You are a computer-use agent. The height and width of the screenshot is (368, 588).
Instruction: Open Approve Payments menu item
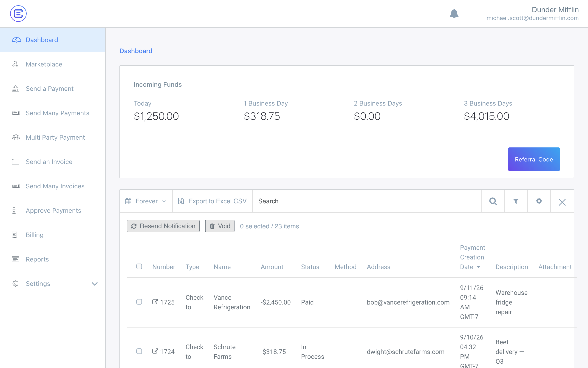pos(53,210)
